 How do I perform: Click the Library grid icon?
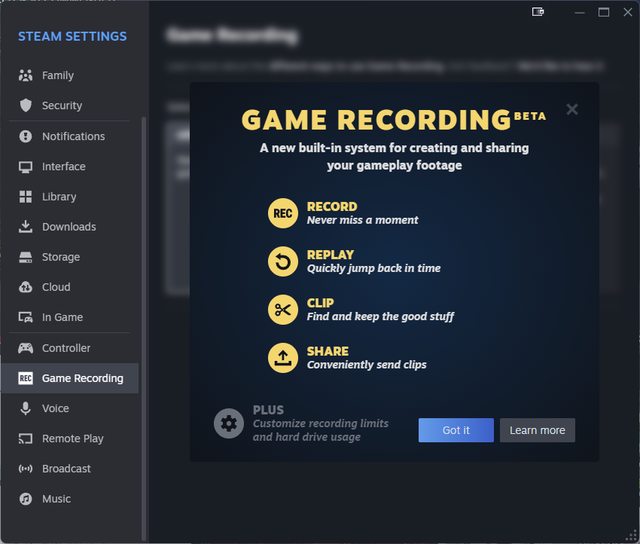tap(26, 197)
